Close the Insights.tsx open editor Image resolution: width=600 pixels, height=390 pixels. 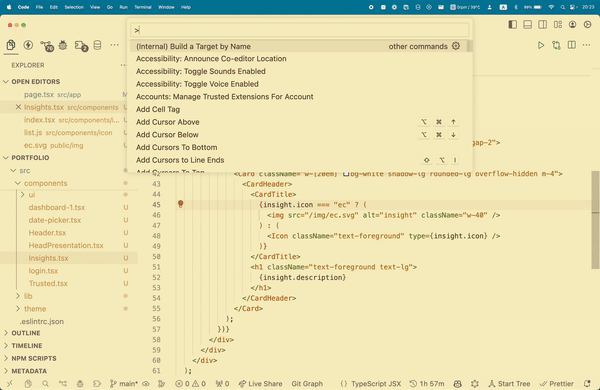click(18, 107)
